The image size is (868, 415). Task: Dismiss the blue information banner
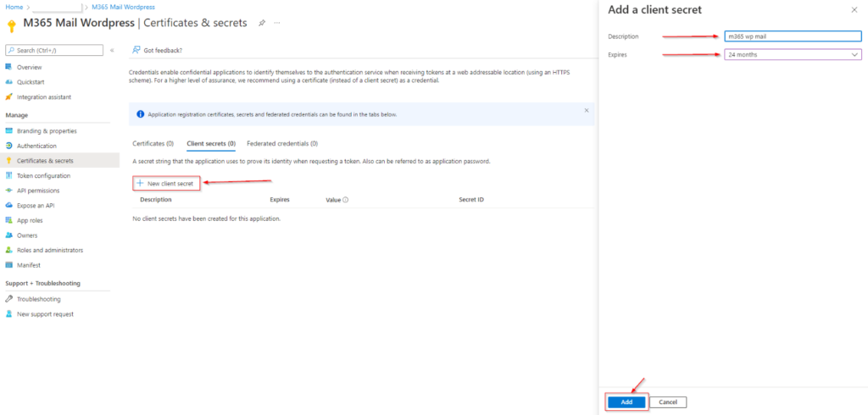tap(586, 110)
